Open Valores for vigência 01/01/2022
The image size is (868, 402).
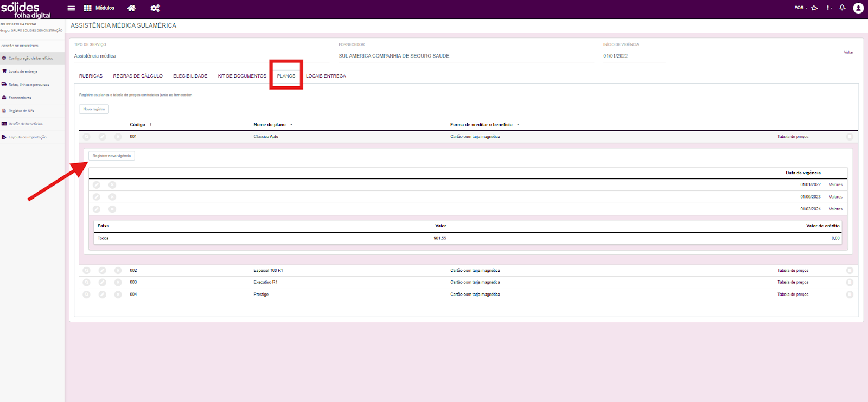pos(835,185)
